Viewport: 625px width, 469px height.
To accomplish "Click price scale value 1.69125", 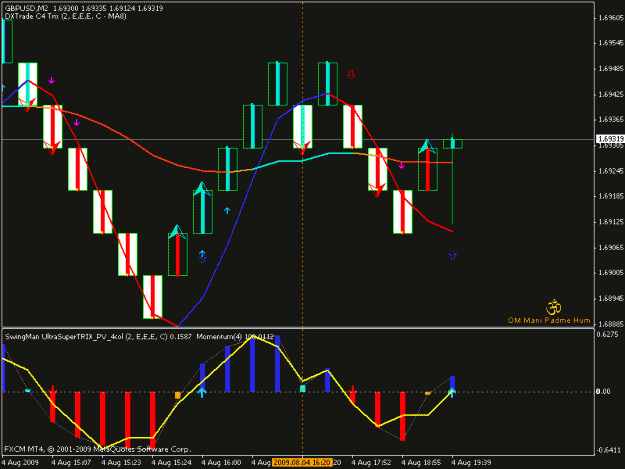I will pos(611,222).
